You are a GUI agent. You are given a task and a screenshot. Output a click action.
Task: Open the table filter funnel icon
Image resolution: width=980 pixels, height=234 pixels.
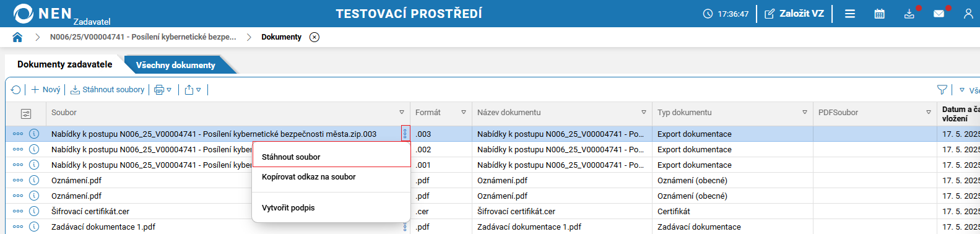pos(942,90)
